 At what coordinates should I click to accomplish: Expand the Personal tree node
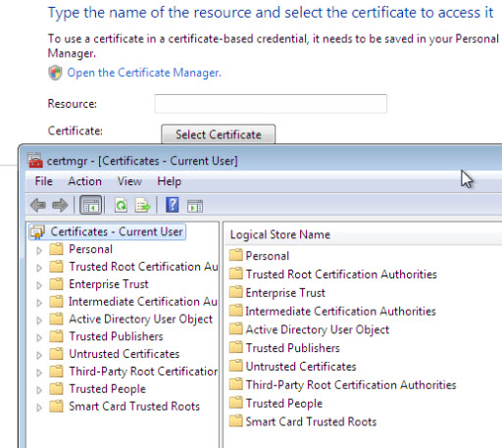click(x=39, y=251)
